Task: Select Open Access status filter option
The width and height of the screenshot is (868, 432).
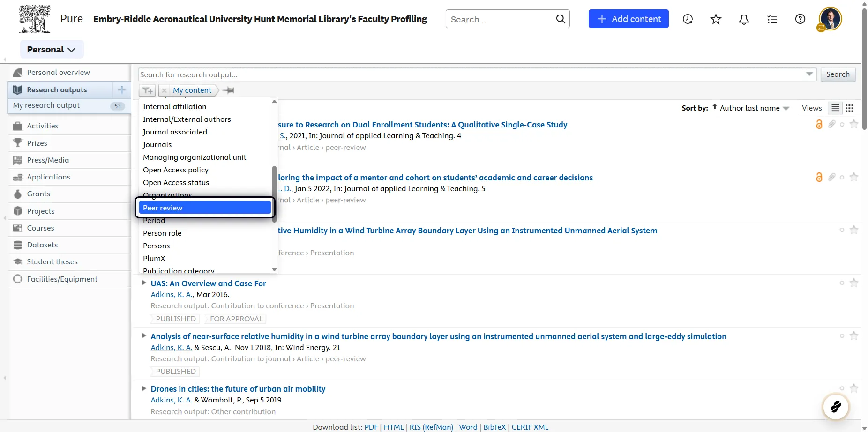Action: (205, 182)
